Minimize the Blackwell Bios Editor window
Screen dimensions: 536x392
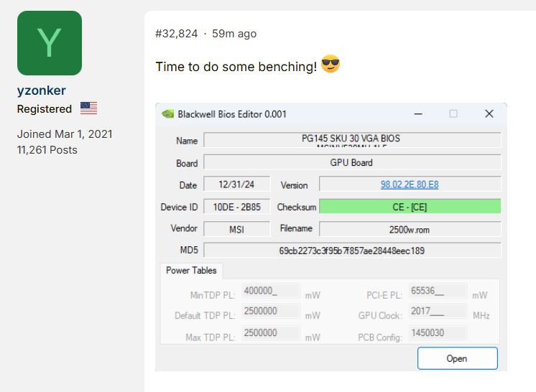(x=417, y=113)
